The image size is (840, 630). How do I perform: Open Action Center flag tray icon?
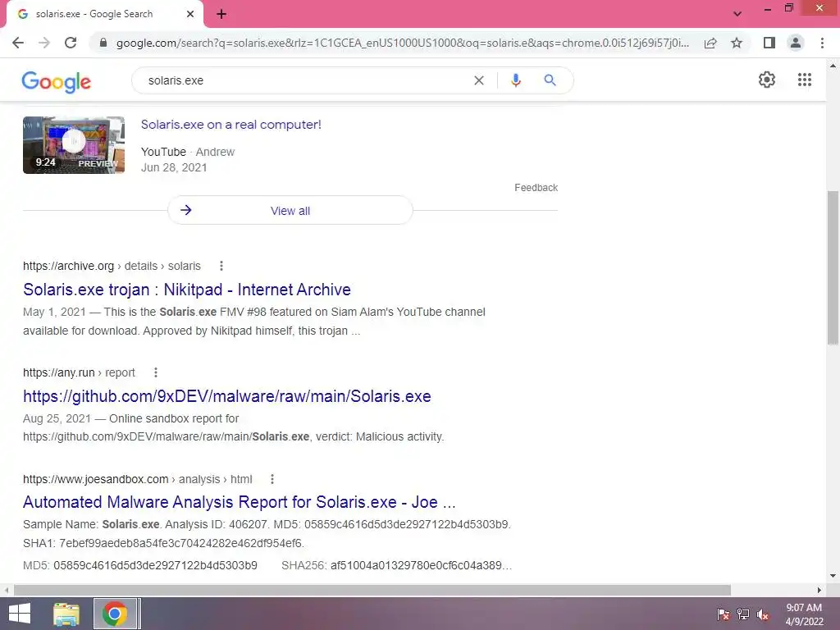(724, 614)
